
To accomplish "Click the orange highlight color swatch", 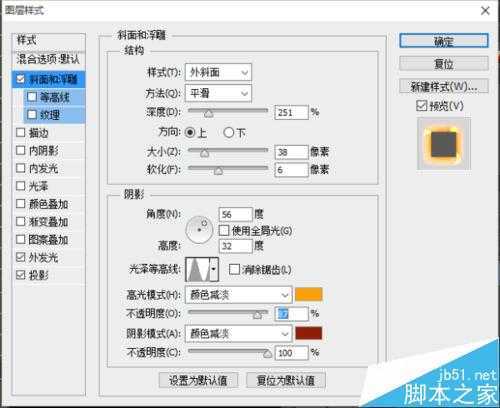I will pyautogui.click(x=309, y=294).
